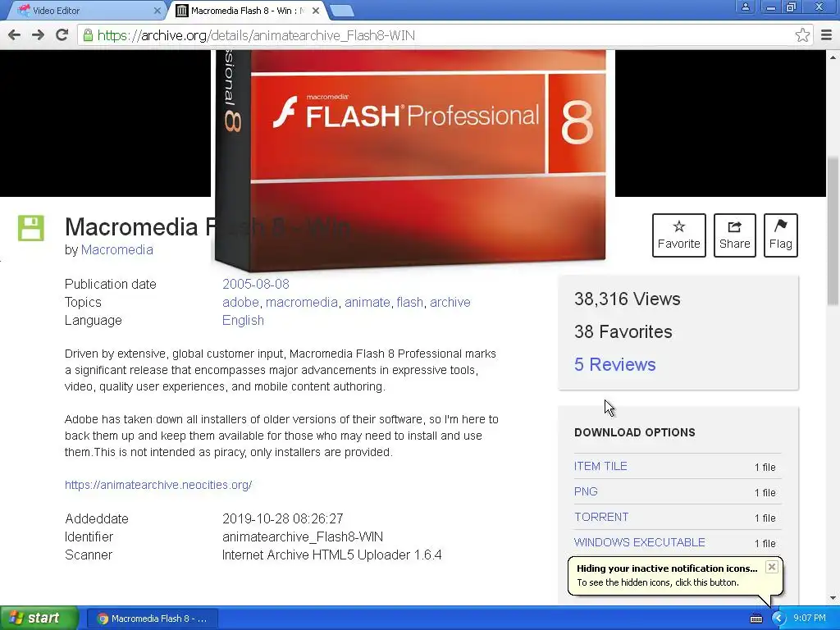Screen dimensions: 840x630
Task: Click the Macromedia Flash 8 taskbar button
Action: click(x=153, y=619)
